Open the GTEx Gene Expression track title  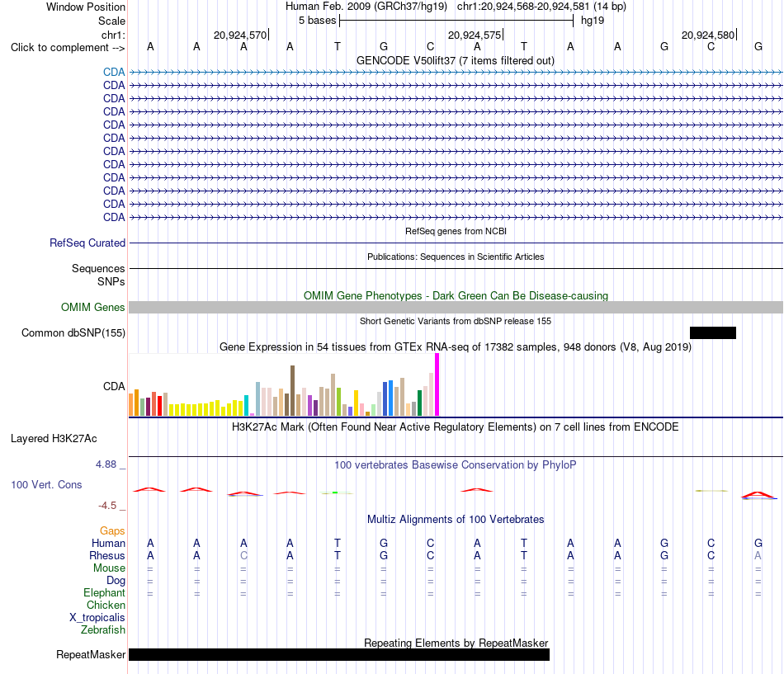456,347
